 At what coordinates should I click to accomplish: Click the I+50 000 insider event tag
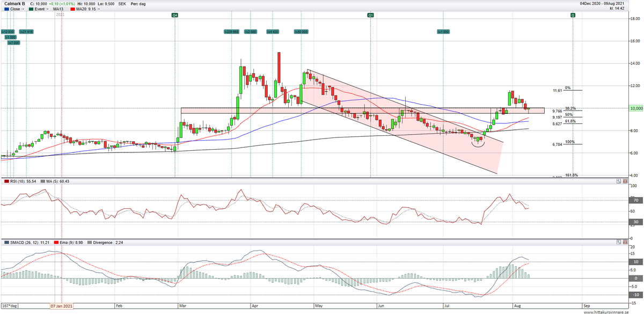tap(301, 32)
